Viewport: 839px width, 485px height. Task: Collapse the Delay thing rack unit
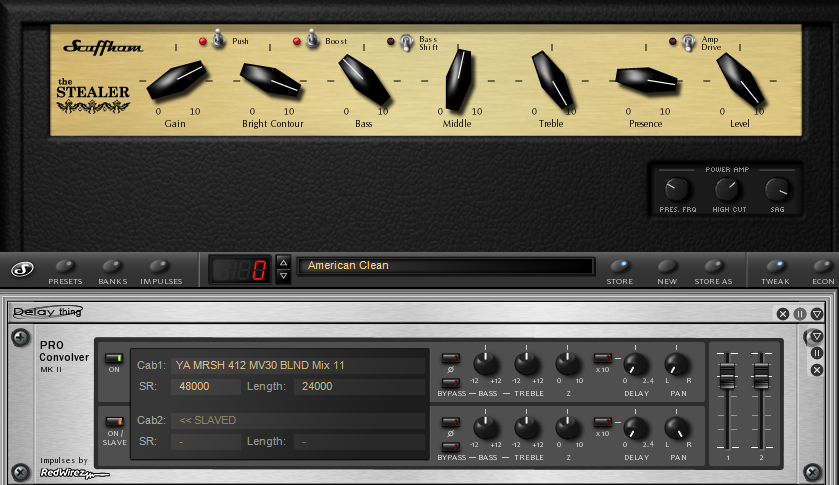coord(817,314)
